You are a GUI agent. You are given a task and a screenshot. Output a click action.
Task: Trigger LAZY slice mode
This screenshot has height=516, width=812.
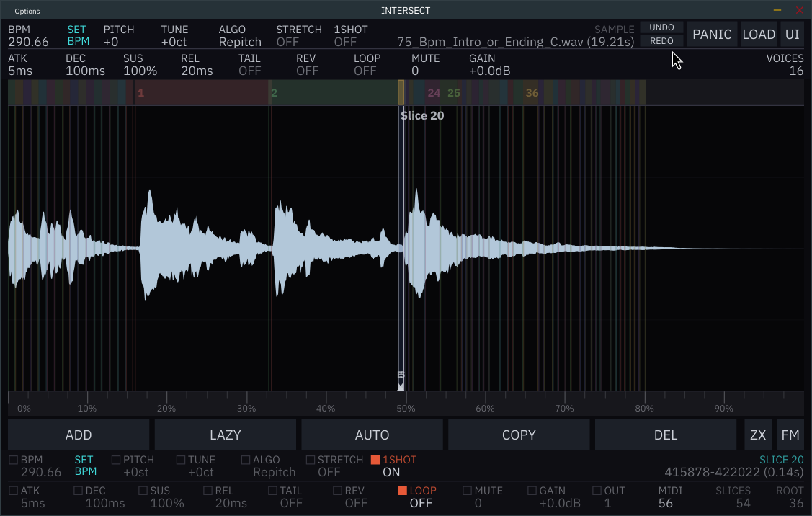(x=225, y=435)
